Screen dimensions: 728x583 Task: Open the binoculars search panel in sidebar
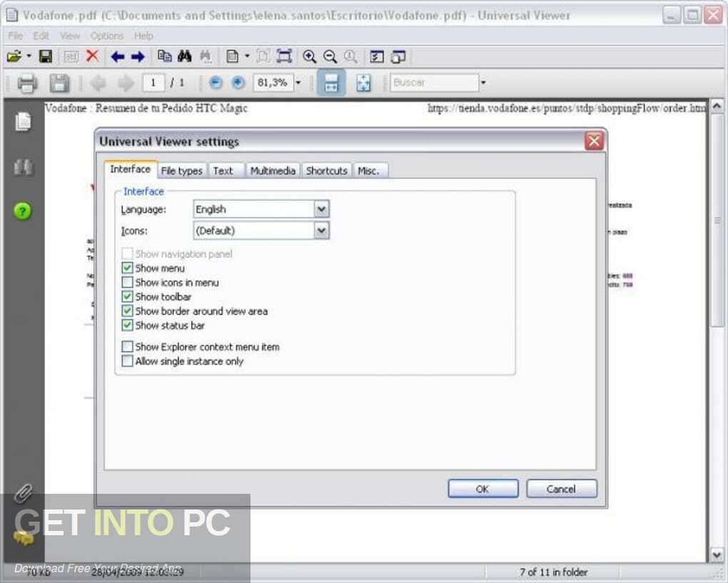[23, 167]
